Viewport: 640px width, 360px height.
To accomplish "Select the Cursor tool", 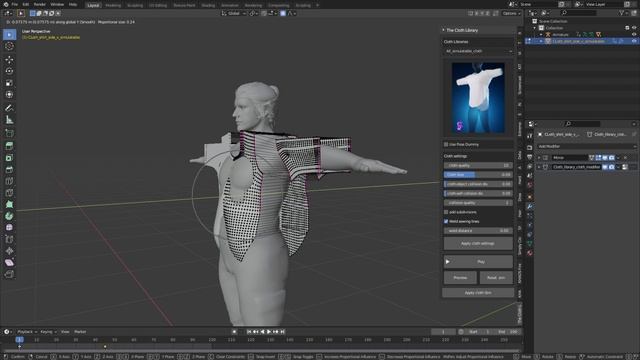I will 9,47.
